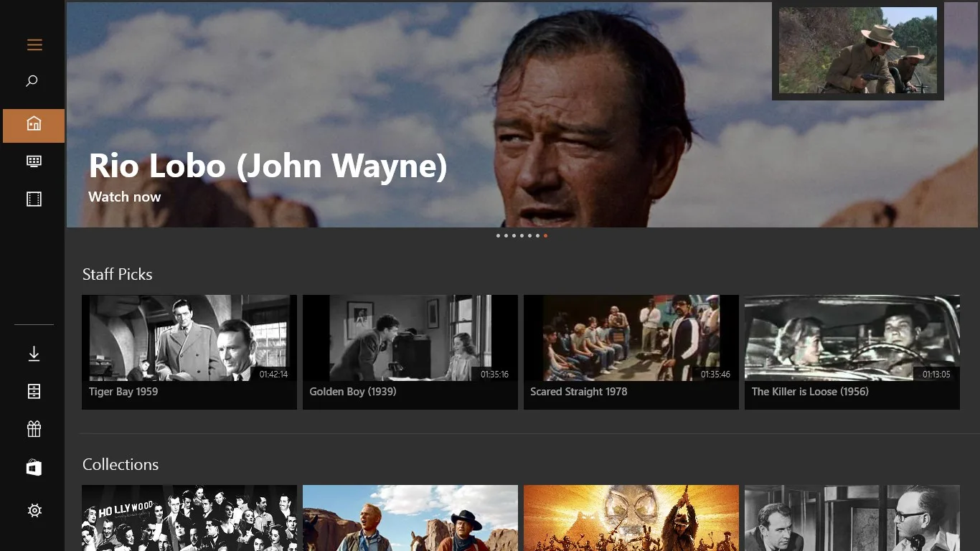The height and width of the screenshot is (551, 980).
Task: Click the 01:42:14 duration on Tiger Bay
Action: 273,375
